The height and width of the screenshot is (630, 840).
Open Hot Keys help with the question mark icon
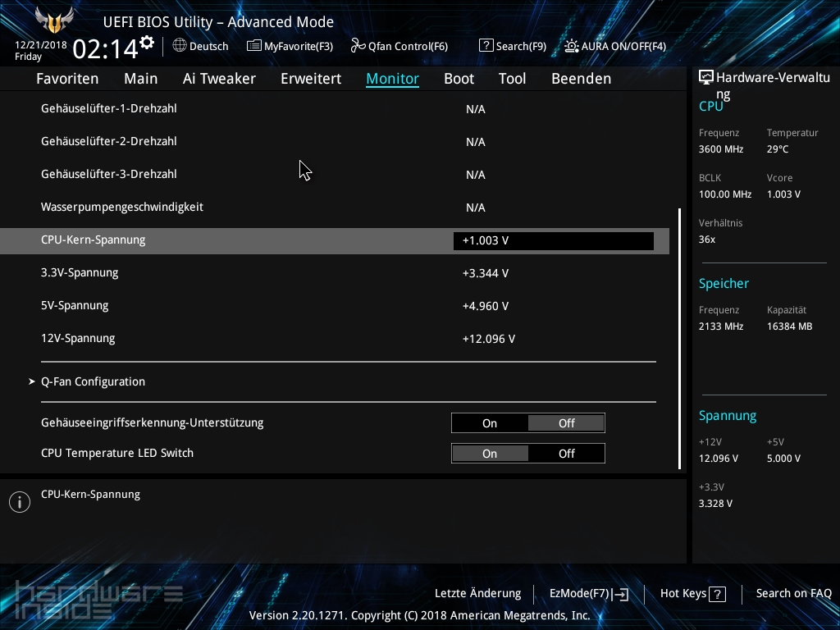717,593
